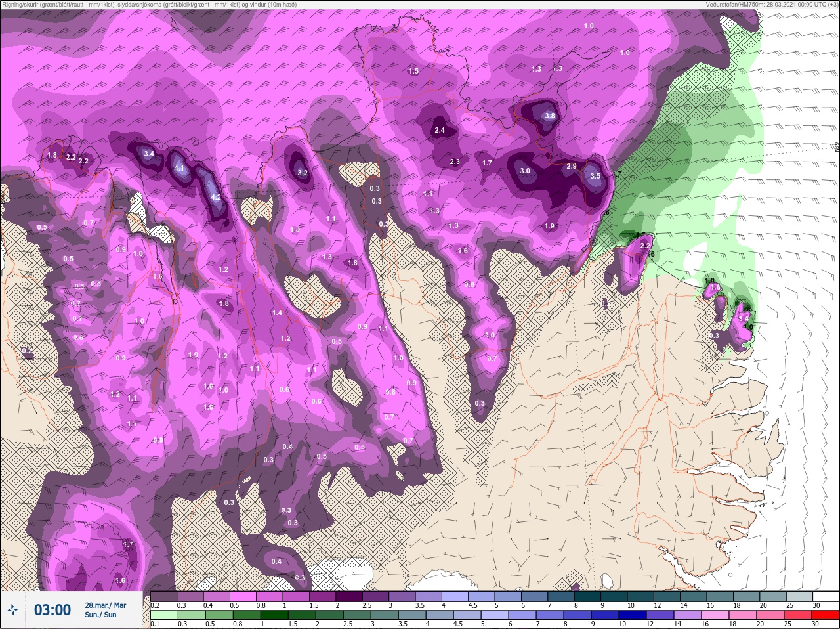Select the 2.4 precipitation value on the map

coord(440,130)
